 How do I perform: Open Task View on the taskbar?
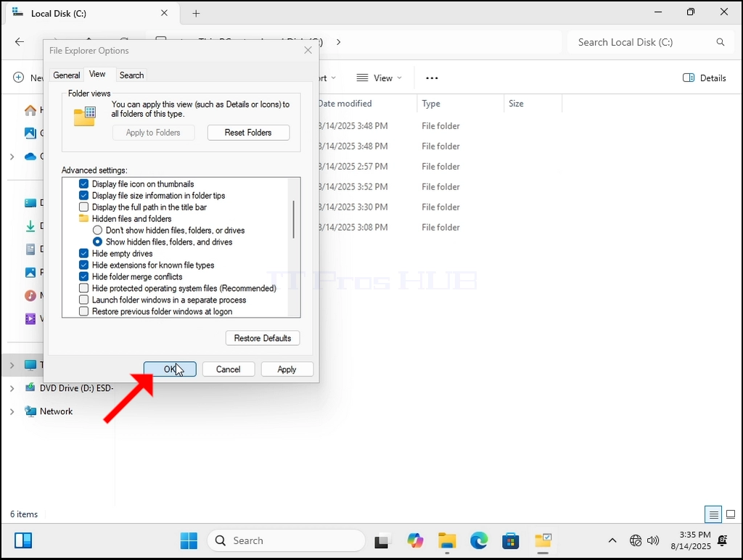click(x=382, y=540)
